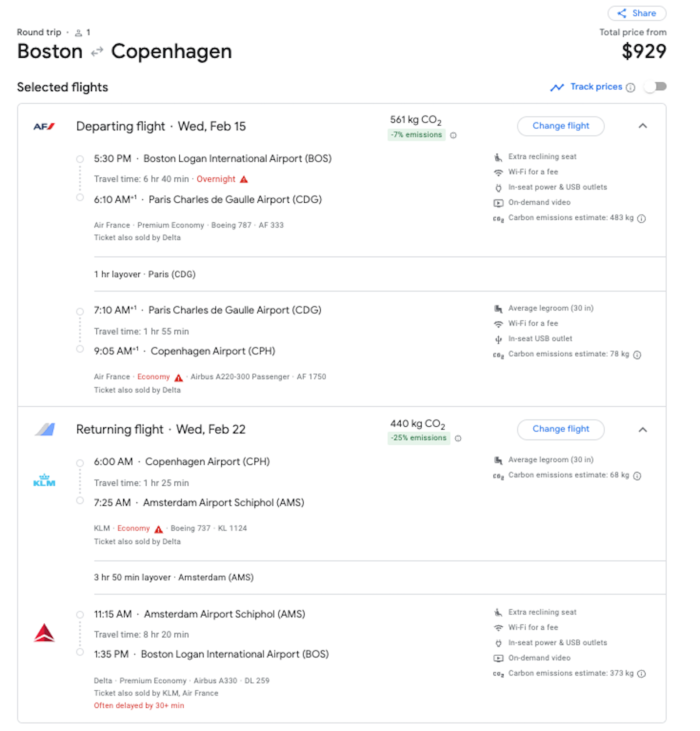
Task: Click the Delta airline logo
Action: pyautogui.click(x=44, y=633)
